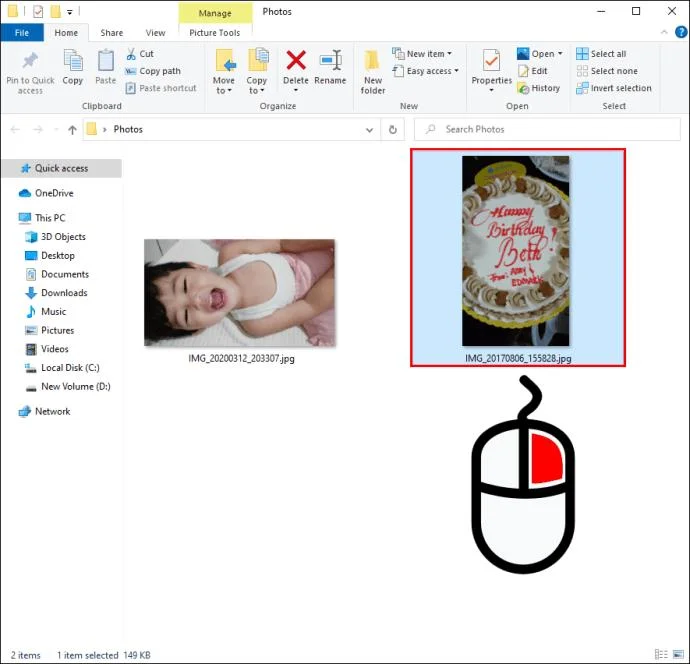Go back with the Back arrow
The width and height of the screenshot is (690, 664).
pyautogui.click(x=15, y=129)
